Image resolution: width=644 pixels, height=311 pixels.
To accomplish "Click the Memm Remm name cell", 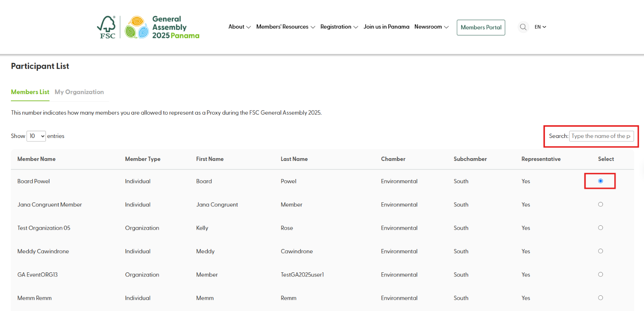I will 35,298.
